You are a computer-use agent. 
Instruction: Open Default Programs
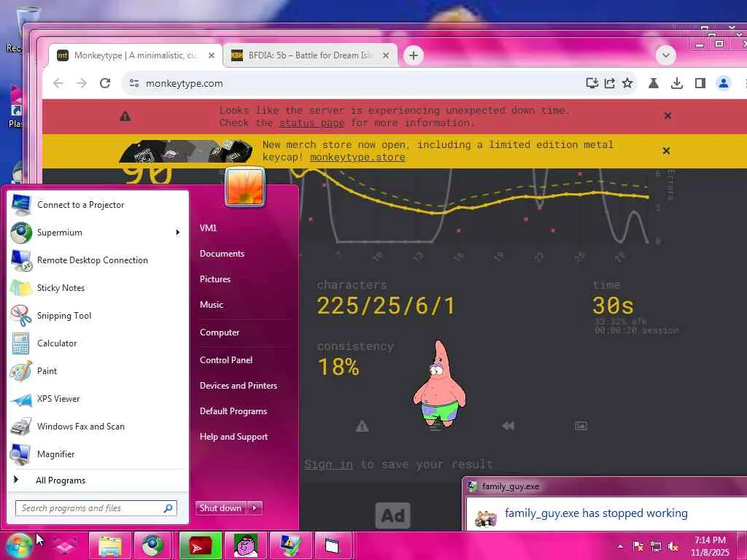click(x=233, y=411)
